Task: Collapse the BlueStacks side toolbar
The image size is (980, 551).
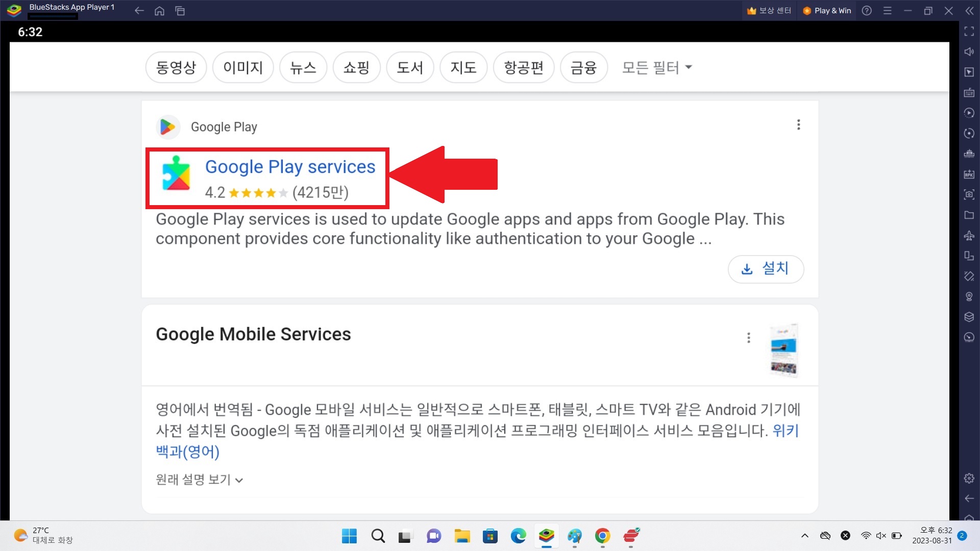Action: pos(969,11)
